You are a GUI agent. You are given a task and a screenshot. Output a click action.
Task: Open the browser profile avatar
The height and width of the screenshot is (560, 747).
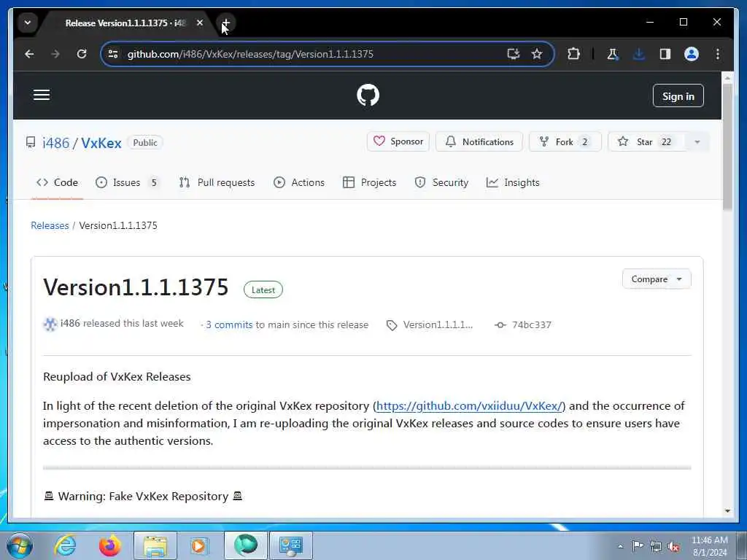(x=692, y=54)
